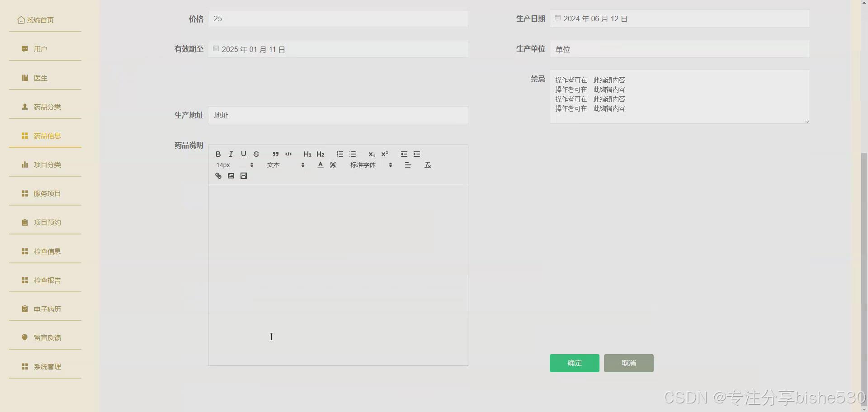The height and width of the screenshot is (412, 868).
Task: Click the calendar icon in 有效期至 field
Action: pyautogui.click(x=216, y=48)
